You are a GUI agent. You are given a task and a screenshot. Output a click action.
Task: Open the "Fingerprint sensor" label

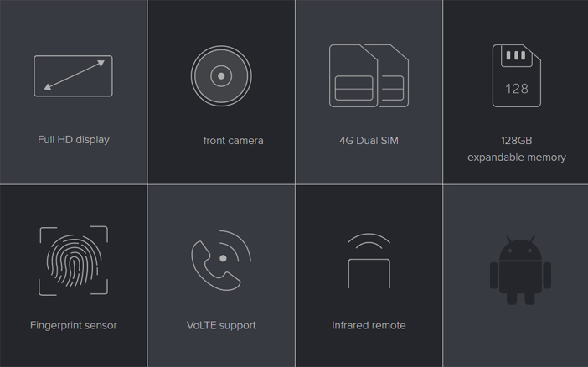(74, 325)
